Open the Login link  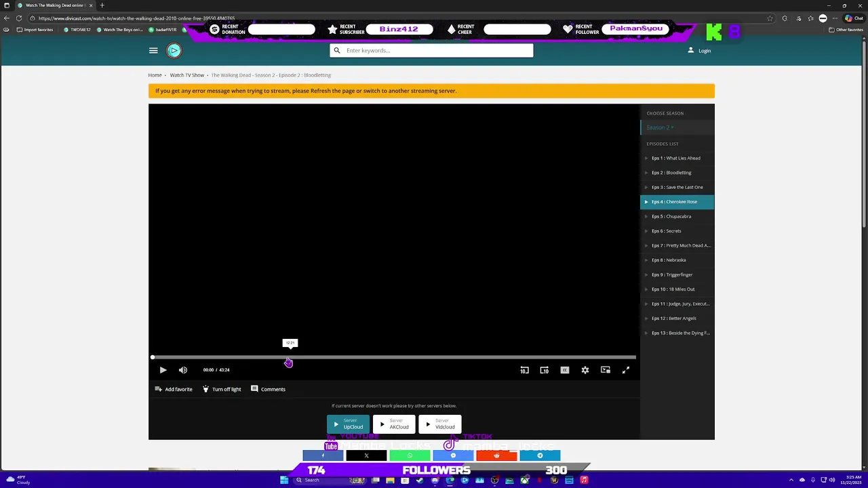pos(699,51)
